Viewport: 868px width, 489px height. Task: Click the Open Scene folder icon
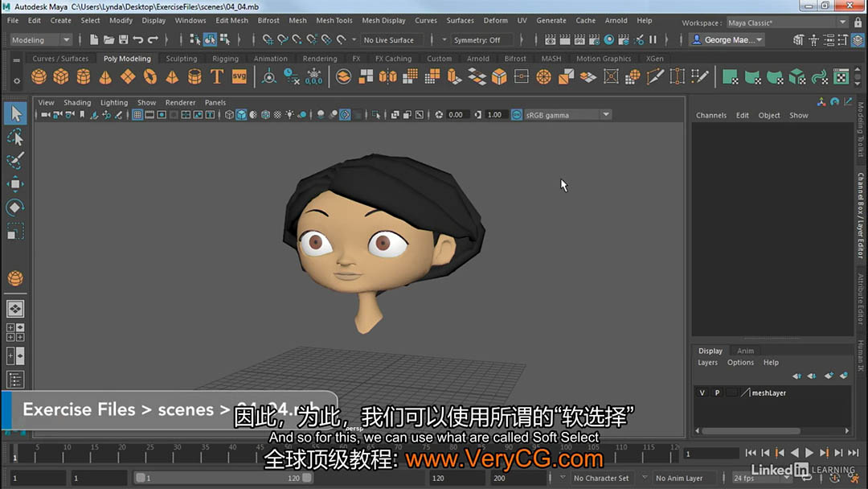point(109,40)
